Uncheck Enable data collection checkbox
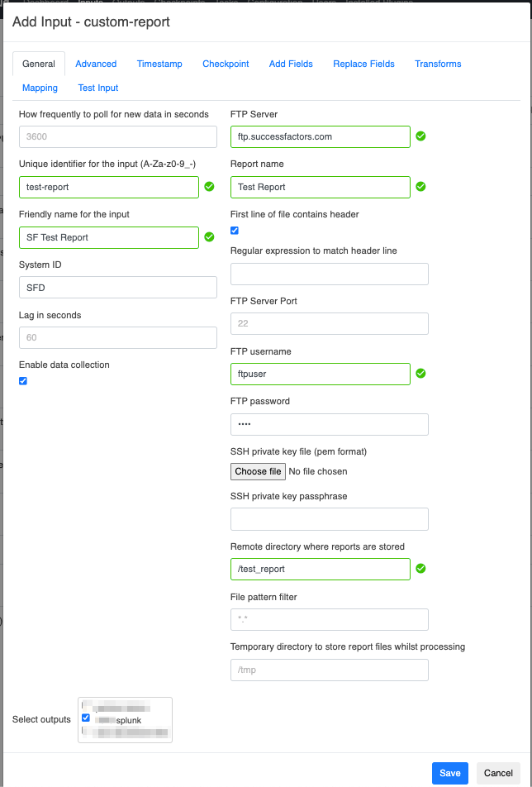Image resolution: width=532 pixels, height=787 pixels. (23, 381)
